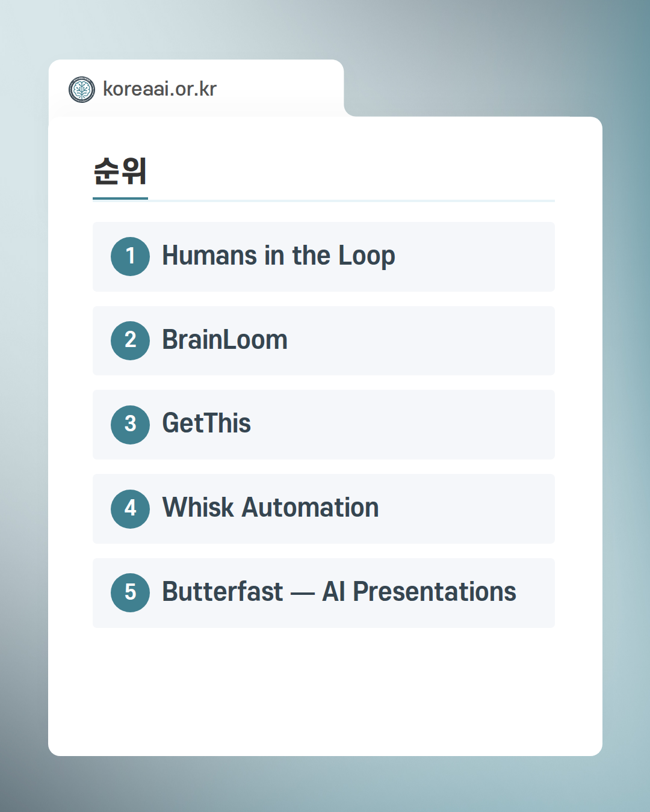This screenshot has width=650, height=812.
Task: Click the number 1 rank badge
Action: coord(130,257)
